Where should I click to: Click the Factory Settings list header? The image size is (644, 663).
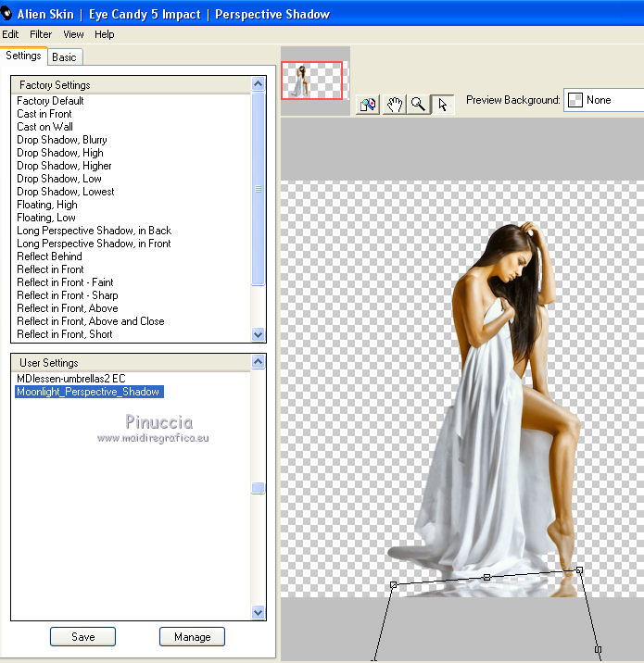click(131, 85)
